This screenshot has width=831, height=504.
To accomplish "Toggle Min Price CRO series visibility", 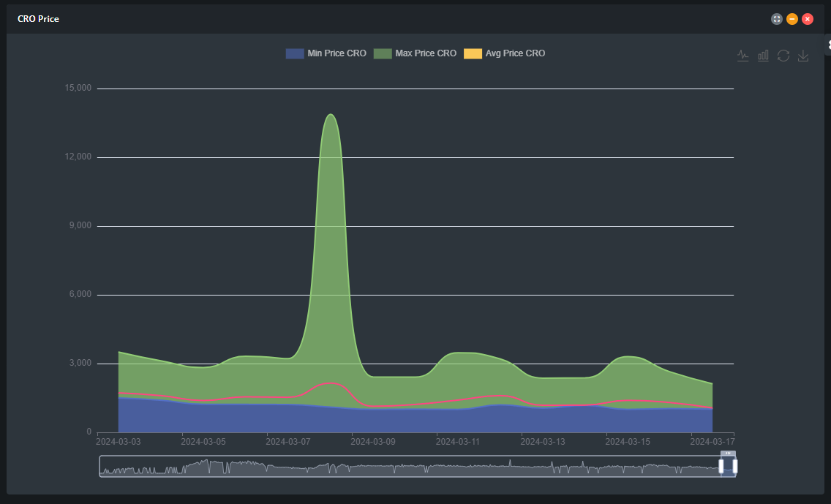I will point(326,53).
